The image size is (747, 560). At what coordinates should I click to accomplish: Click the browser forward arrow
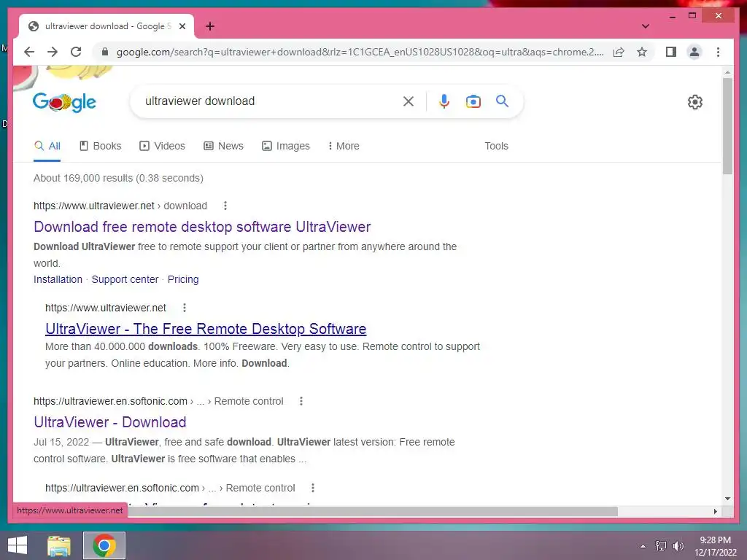tap(53, 52)
